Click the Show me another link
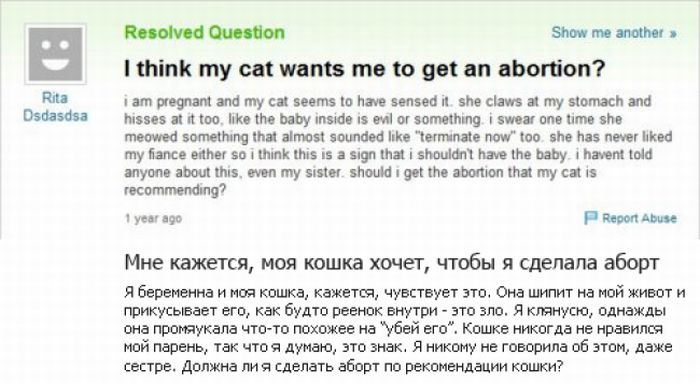 click(614, 33)
